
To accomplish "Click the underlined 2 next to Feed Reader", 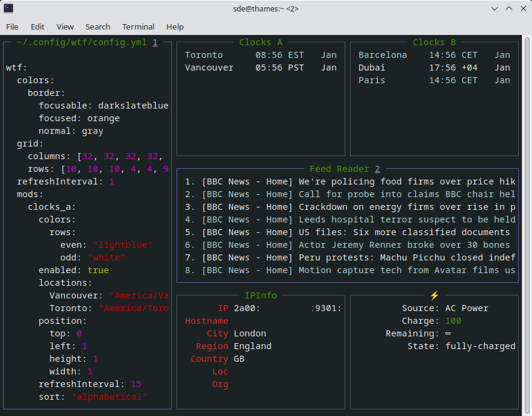I will (378, 169).
